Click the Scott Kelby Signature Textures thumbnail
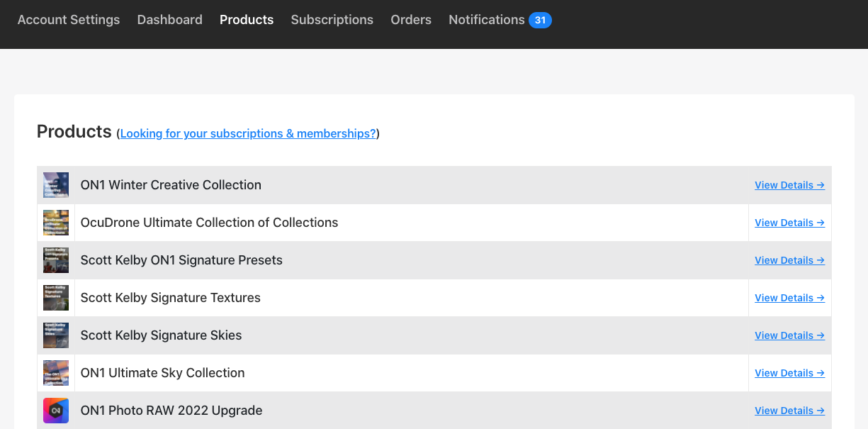 pyautogui.click(x=56, y=298)
